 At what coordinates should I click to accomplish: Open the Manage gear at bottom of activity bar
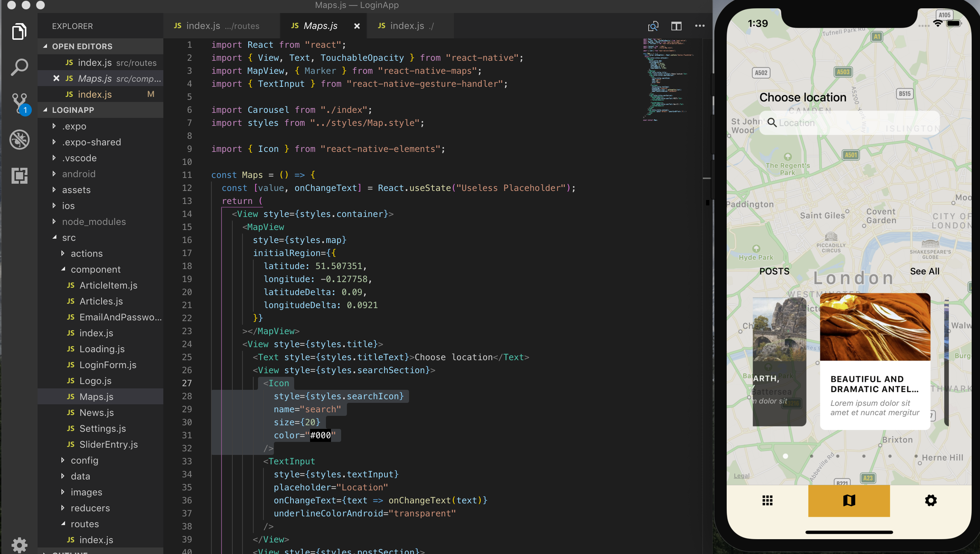tap(19, 545)
